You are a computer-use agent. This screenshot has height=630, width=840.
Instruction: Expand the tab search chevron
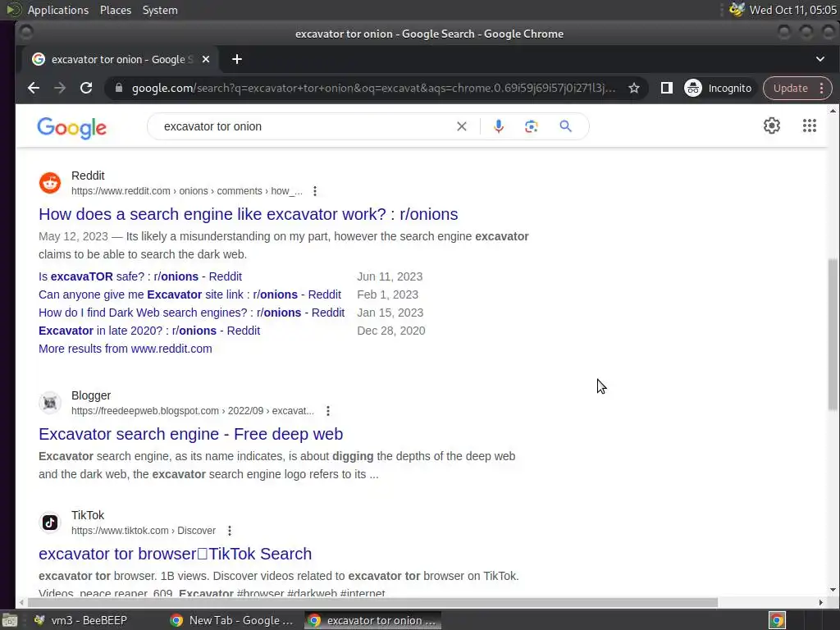click(819, 59)
